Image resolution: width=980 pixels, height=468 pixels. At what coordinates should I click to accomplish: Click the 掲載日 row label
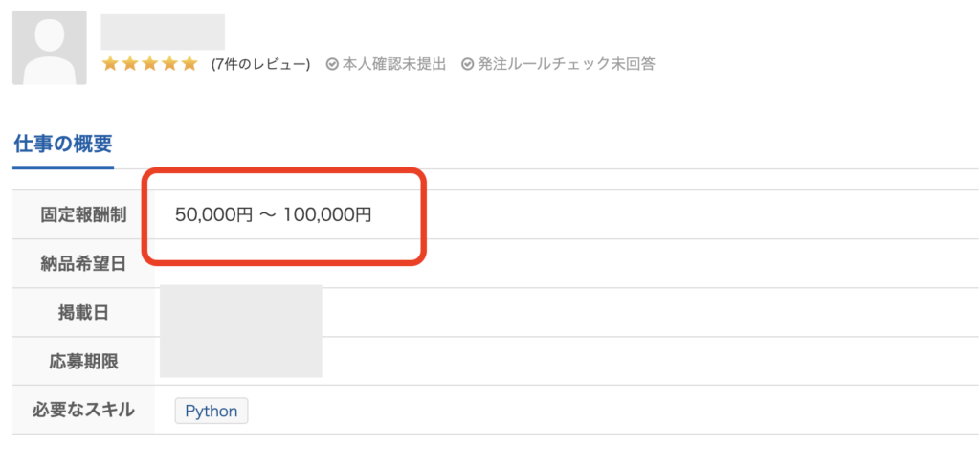[83, 312]
